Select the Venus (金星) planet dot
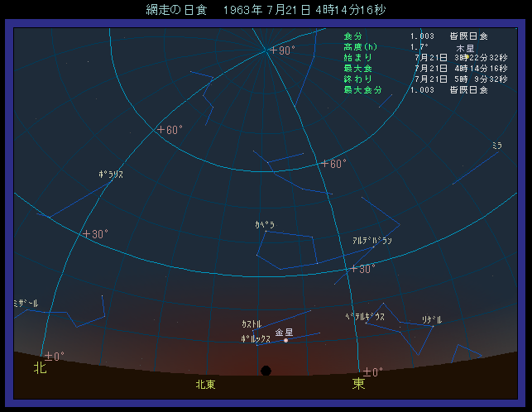Viewport: 532px width, 412px height. pyautogui.click(x=286, y=340)
